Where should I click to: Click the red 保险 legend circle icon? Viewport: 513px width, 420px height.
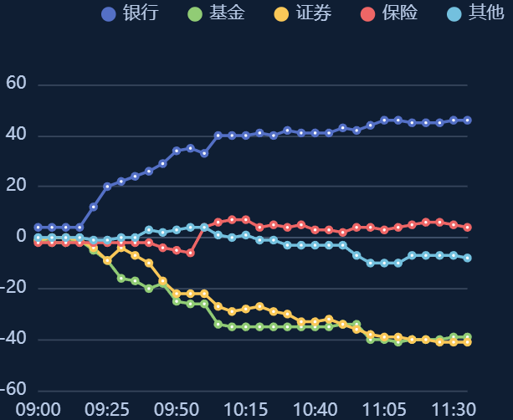368,13
